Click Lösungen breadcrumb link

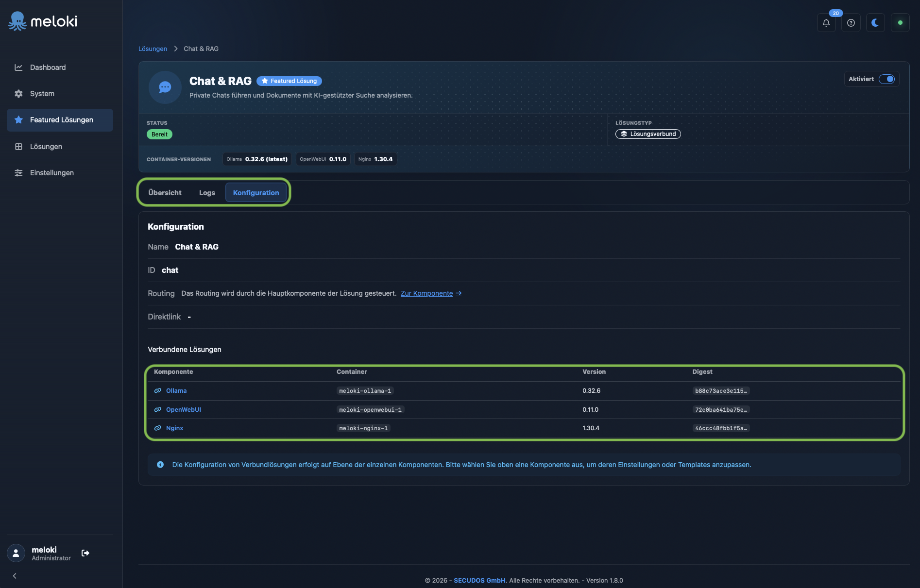coord(153,49)
